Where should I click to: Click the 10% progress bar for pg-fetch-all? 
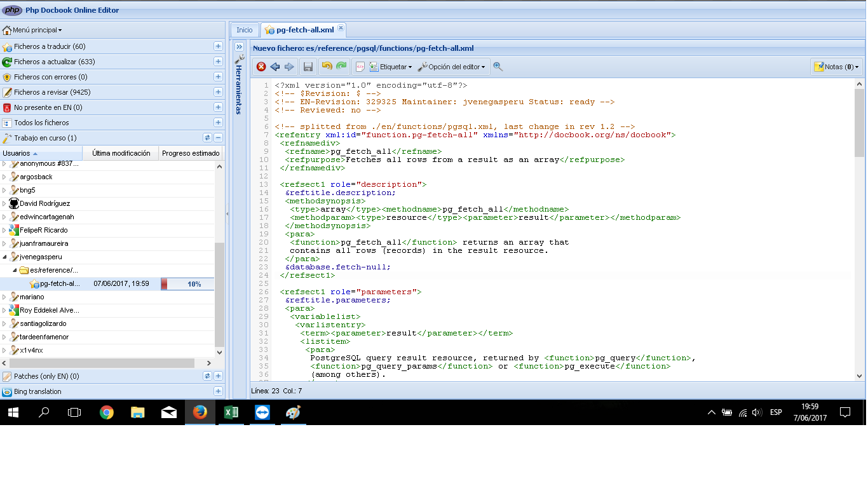tap(187, 284)
